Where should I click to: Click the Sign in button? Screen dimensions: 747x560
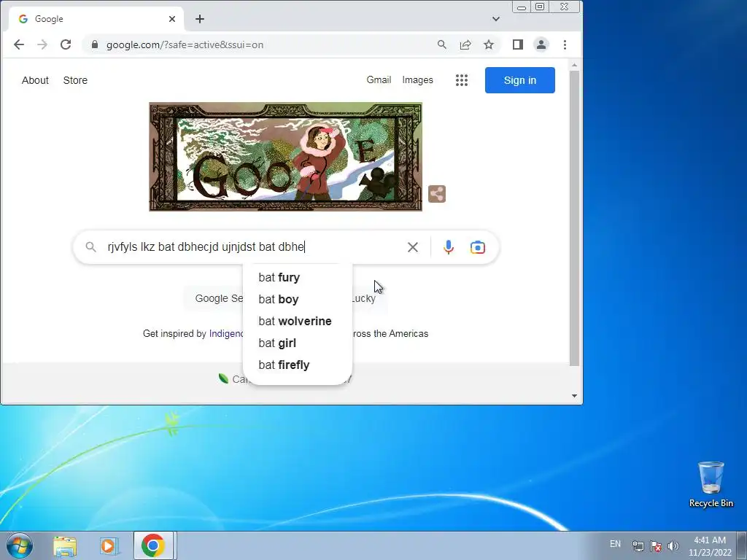pos(519,80)
